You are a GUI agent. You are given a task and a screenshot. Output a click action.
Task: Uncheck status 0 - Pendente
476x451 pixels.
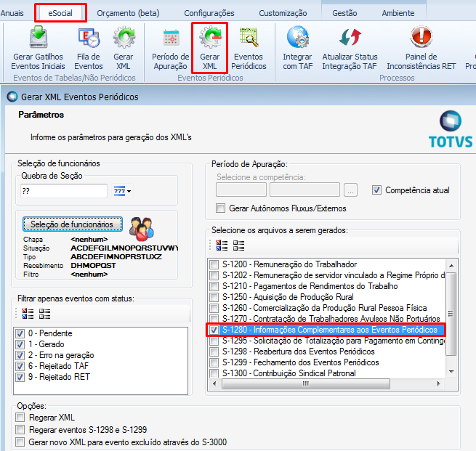(20, 333)
